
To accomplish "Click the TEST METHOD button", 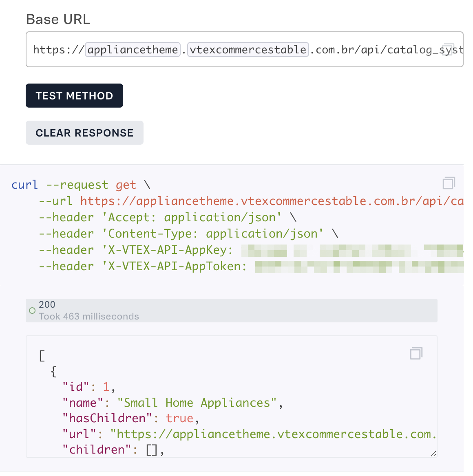I will [74, 96].
